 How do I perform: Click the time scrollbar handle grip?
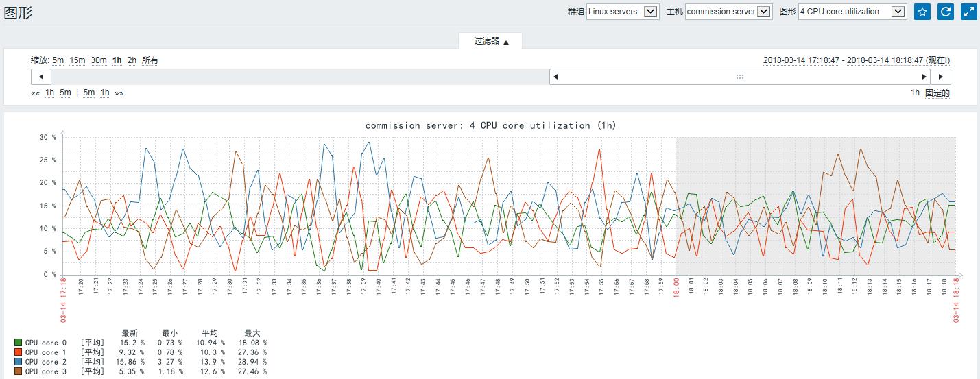click(740, 77)
